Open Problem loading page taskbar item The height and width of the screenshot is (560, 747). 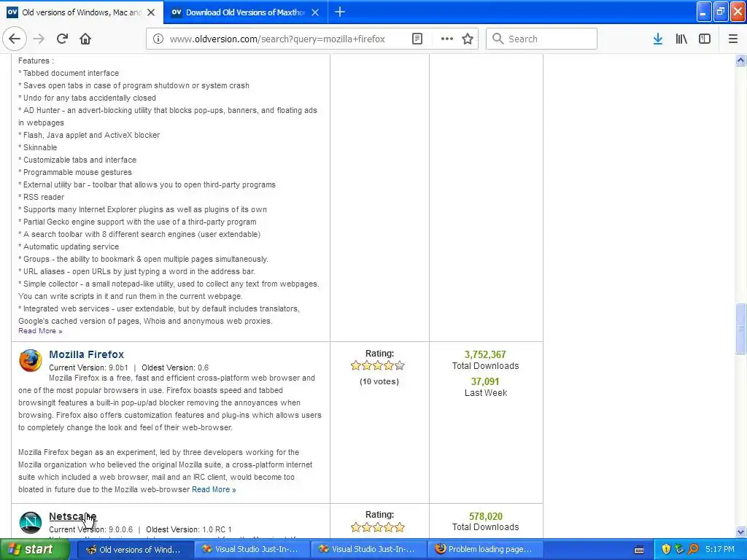coord(485,550)
